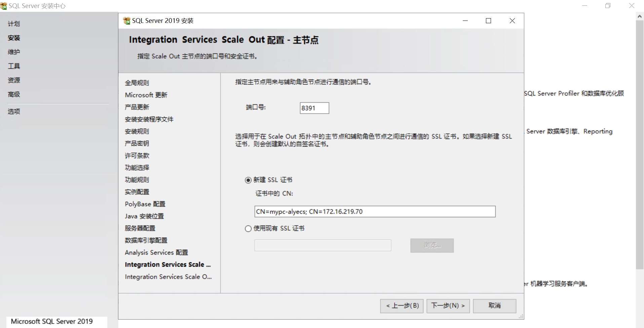The height and width of the screenshot is (328, 644).
Task: Open the 维护 section in Installation Center
Action: 14,52
